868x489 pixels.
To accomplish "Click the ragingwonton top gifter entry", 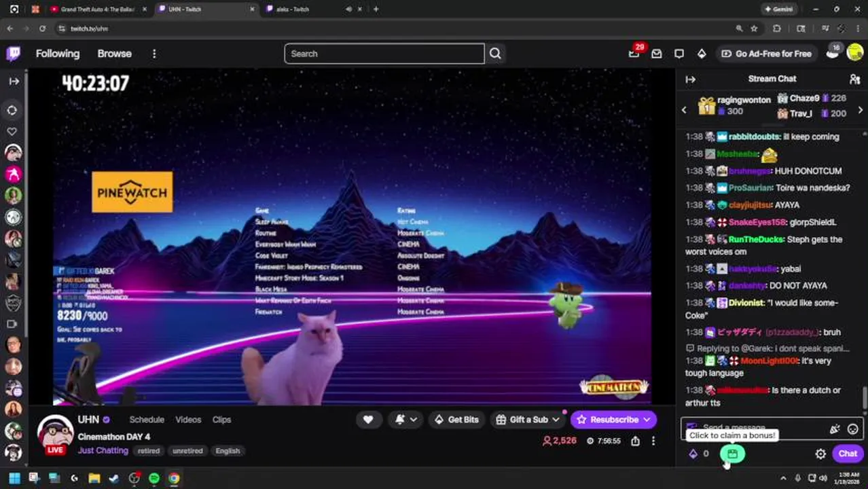I will point(735,105).
